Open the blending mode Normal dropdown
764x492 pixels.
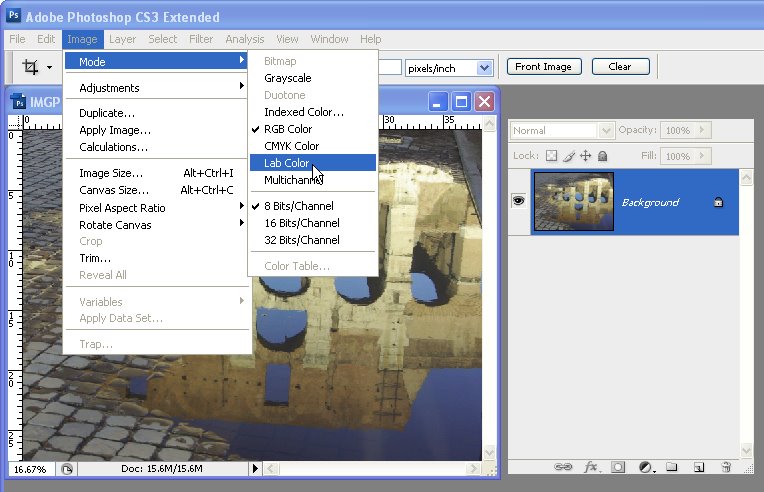tap(561, 131)
